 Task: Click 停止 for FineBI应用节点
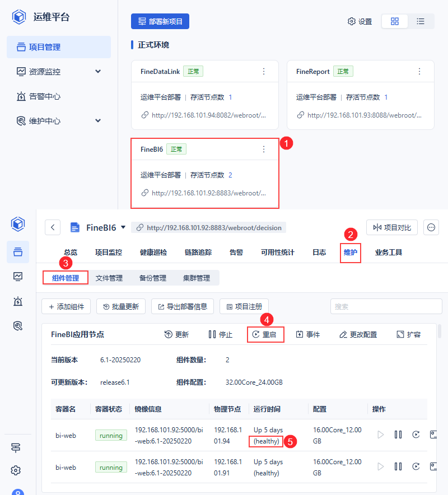pos(221,335)
